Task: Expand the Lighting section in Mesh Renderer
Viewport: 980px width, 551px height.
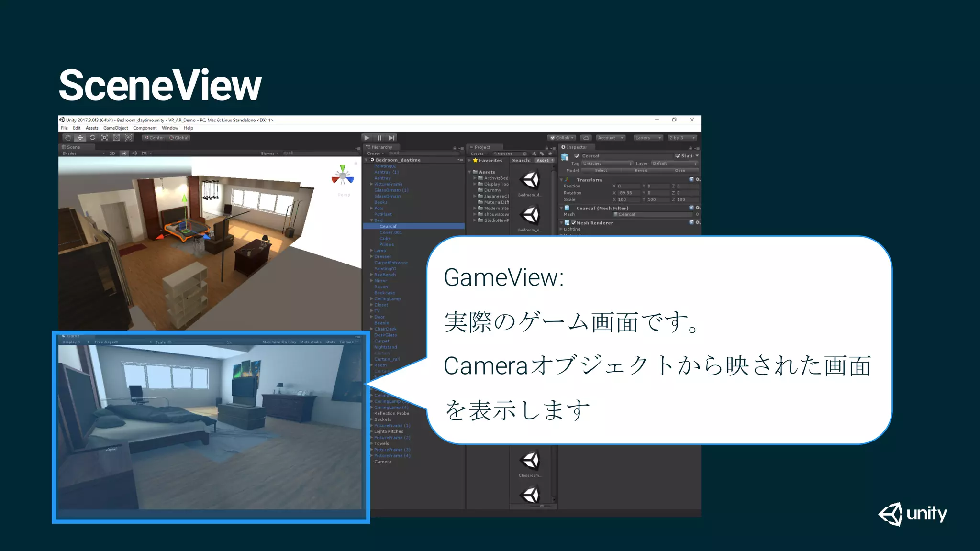Action: (x=561, y=229)
